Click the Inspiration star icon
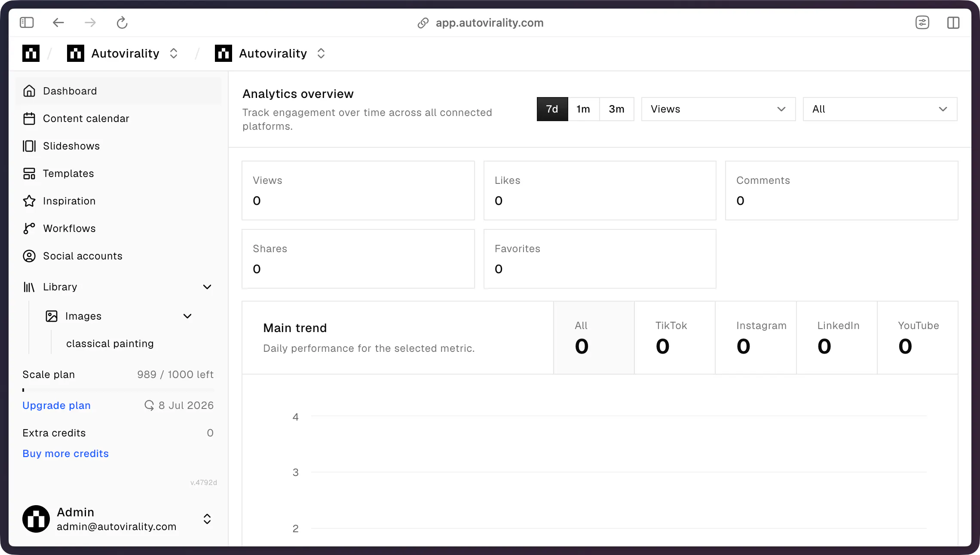Screen dimensions: 980x555 click(29, 201)
